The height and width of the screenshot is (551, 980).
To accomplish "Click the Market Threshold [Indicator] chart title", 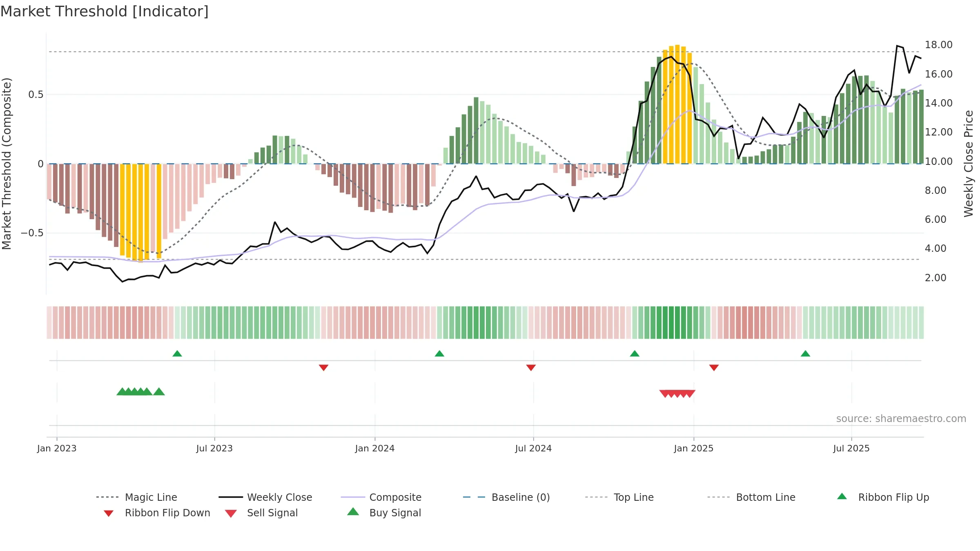I will 105,11.
